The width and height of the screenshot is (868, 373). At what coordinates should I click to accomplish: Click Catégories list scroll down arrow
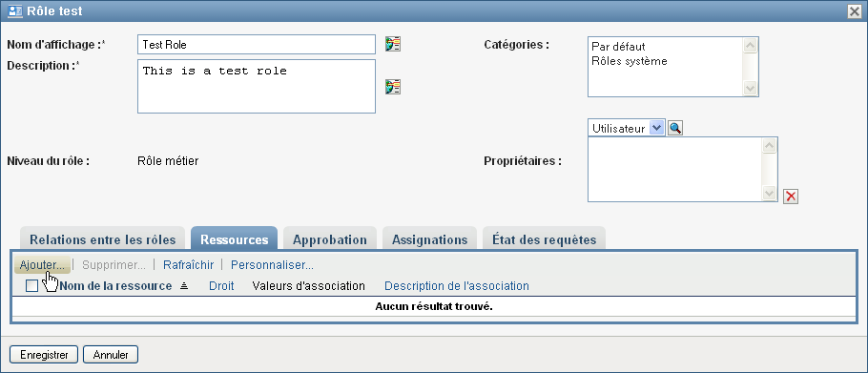(x=750, y=88)
